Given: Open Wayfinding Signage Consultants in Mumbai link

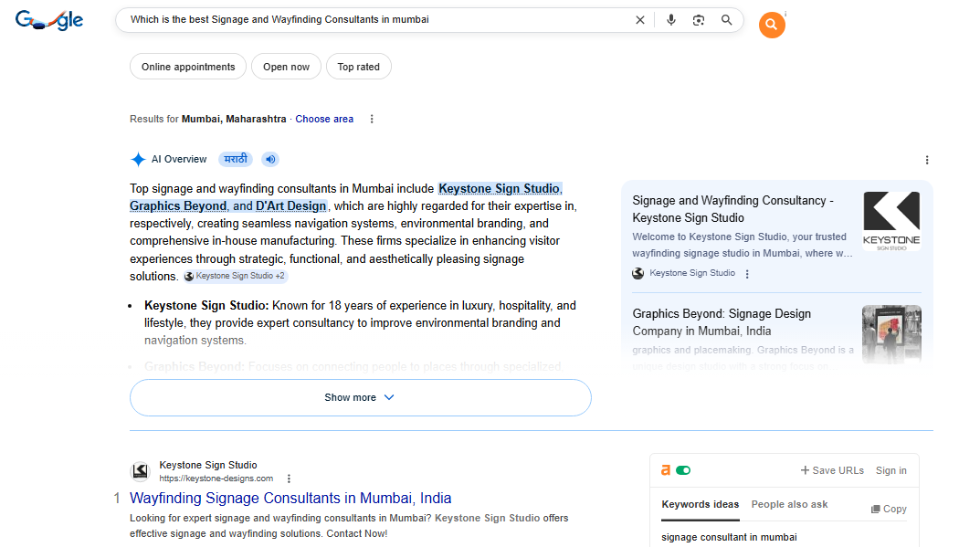Looking at the screenshot, I should click(290, 498).
